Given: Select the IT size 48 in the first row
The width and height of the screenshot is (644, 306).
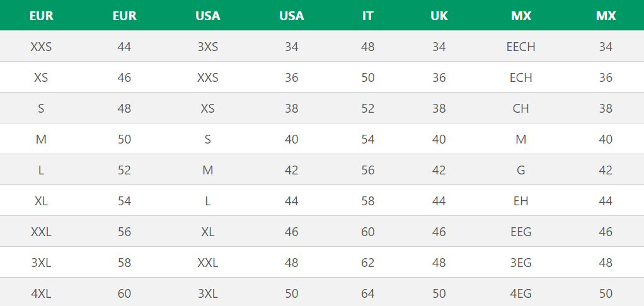Looking at the screenshot, I should pyautogui.click(x=368, y=47).
